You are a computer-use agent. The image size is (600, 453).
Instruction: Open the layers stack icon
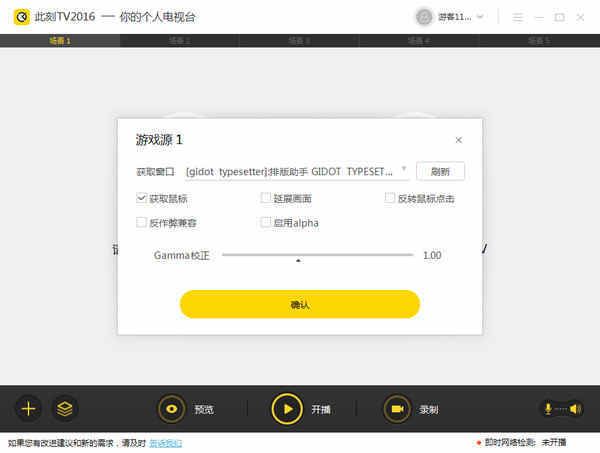[x=65, y=409]
